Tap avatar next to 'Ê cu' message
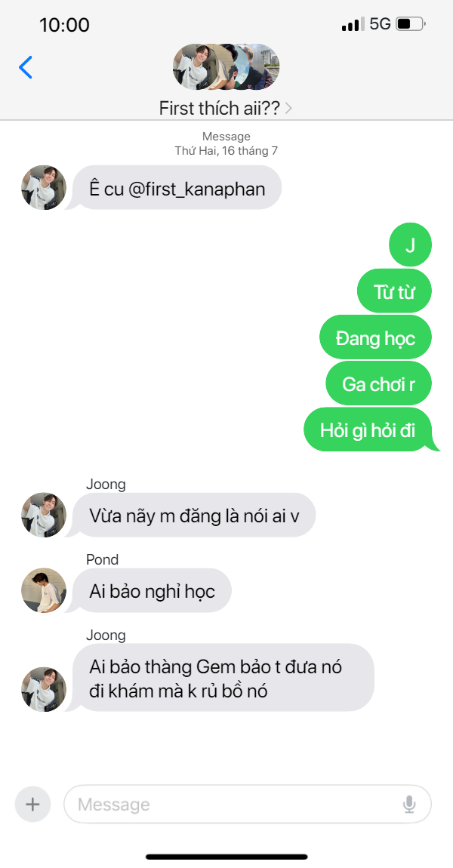This screenshot has width=453, height=868. click(44, 187)
